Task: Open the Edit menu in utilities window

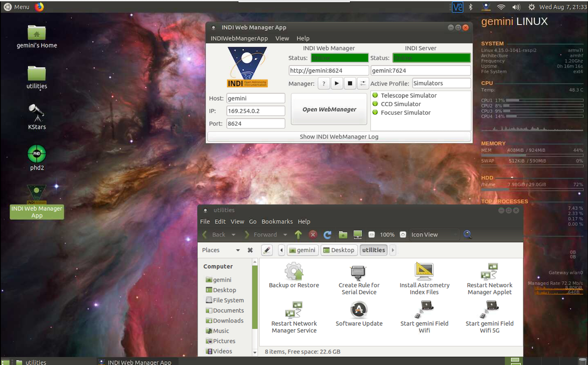Action: pyautogui.click(x=220, y=222)
